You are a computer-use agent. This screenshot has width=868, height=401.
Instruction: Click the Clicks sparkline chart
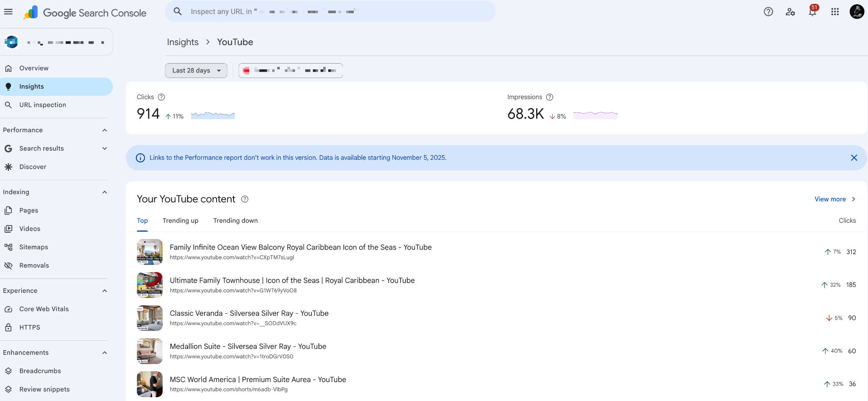[213, 115]
